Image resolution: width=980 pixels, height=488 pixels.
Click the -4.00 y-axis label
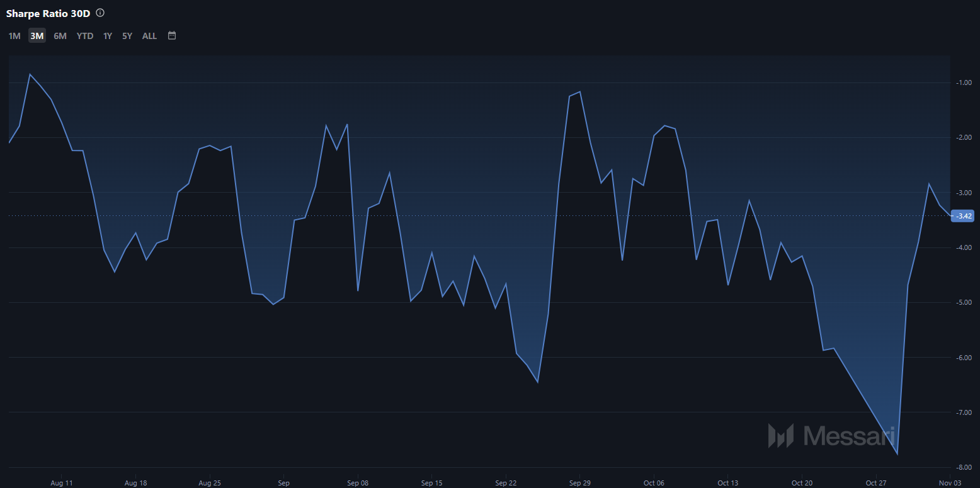(x=964, y=247)
